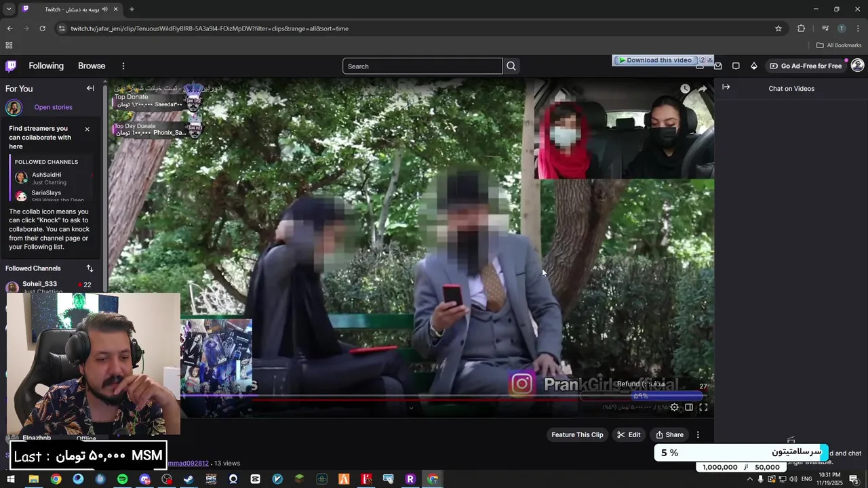Click the Download this video button

(x=655, y=60)
